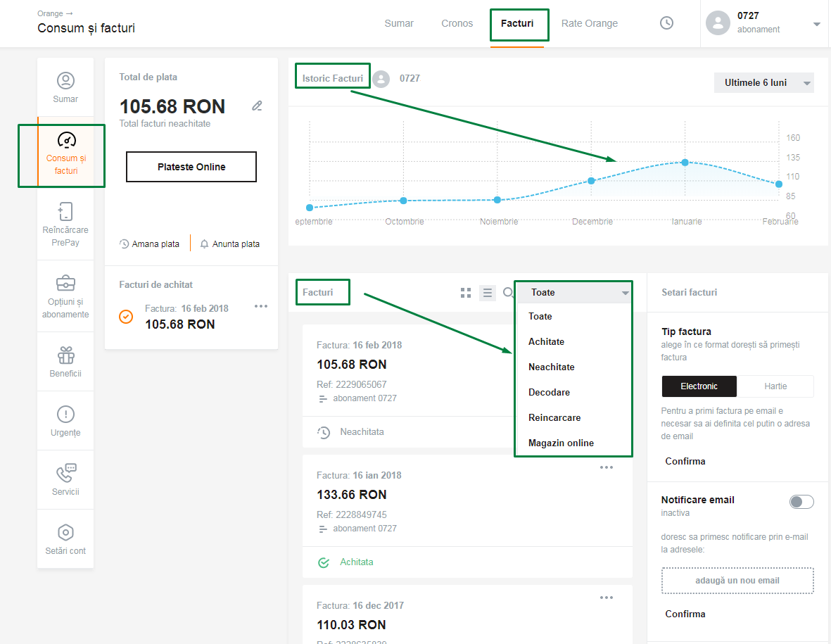Viewport: 831px width, 644px height.
Task: Open Reîncărcare PrePay in sidebar
Action: (x=65, y=225)
